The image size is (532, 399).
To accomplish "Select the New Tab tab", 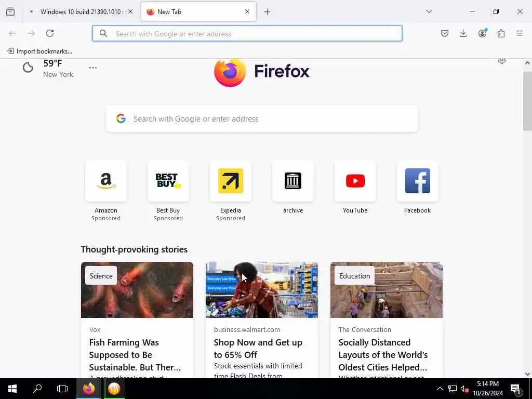I will pyautogui.click(x=198, y=12).
